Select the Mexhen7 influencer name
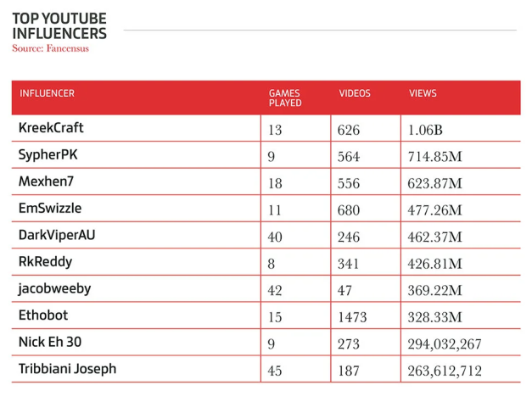 47,181
